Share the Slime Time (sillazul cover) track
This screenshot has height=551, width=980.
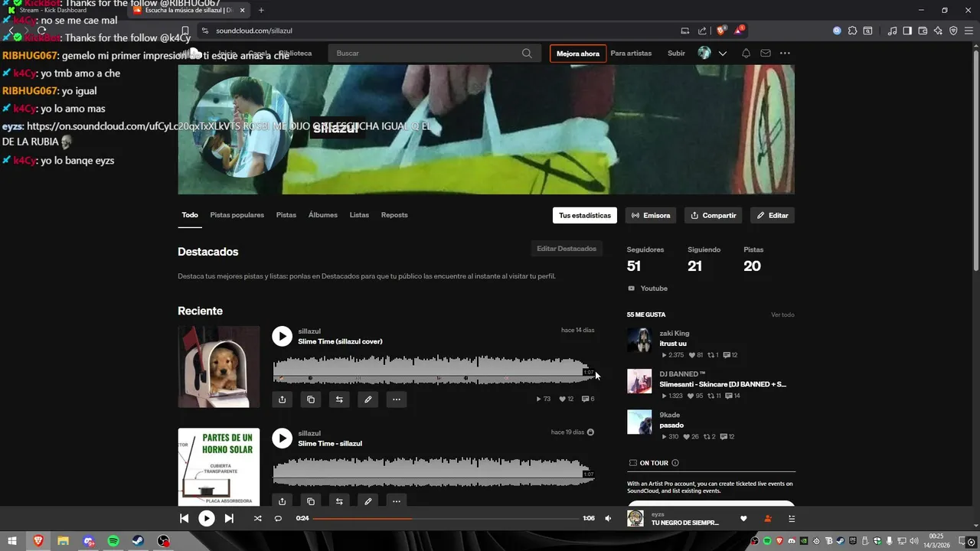pos(282,399)
